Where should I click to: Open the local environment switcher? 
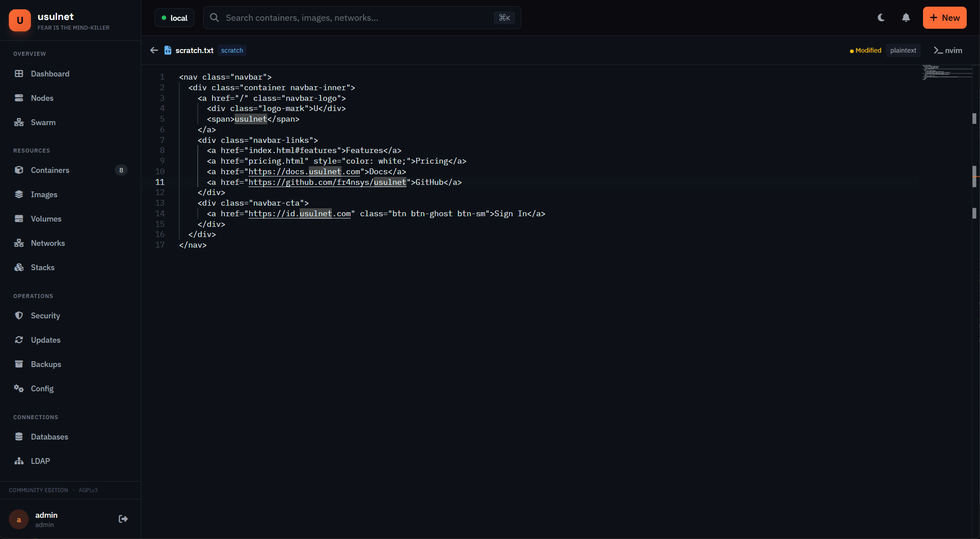[175, 18]
